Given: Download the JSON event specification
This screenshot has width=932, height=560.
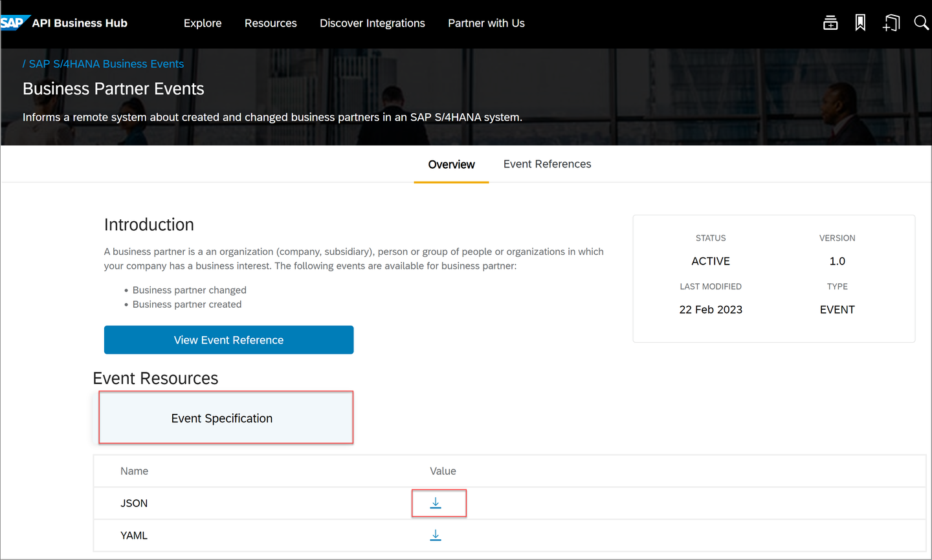Looking at the screenshot, I should coord(436,503).
